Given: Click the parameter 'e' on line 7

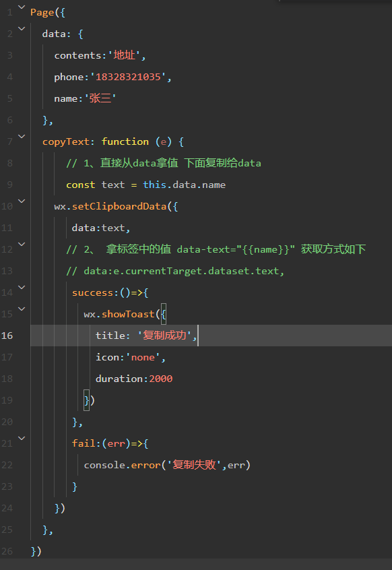Looking at the screenshot, I should click(164, 141).
